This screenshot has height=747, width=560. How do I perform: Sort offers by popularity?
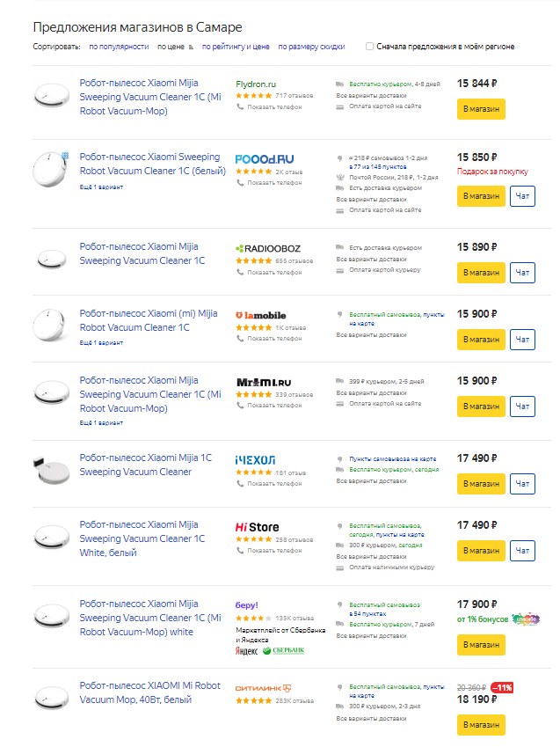118,47
